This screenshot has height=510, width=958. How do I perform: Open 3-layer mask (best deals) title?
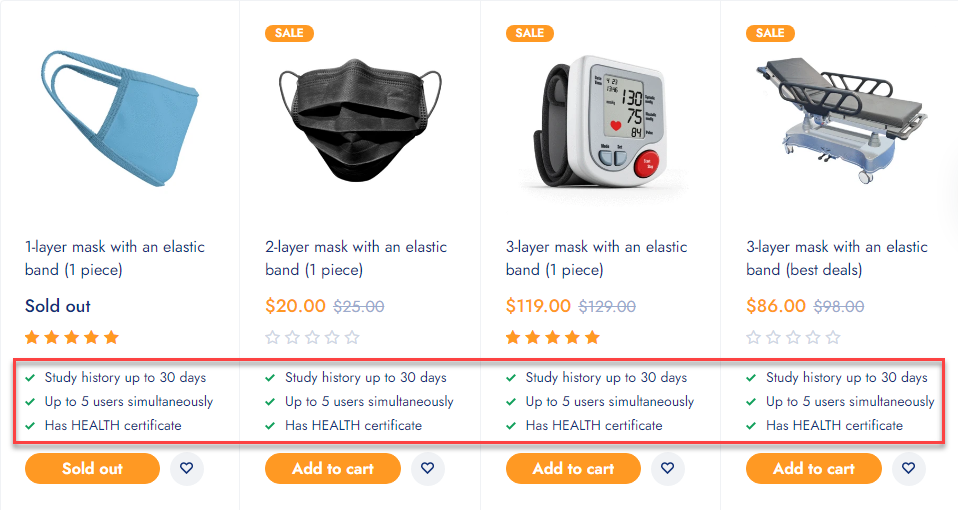click(x=837, y=258)
